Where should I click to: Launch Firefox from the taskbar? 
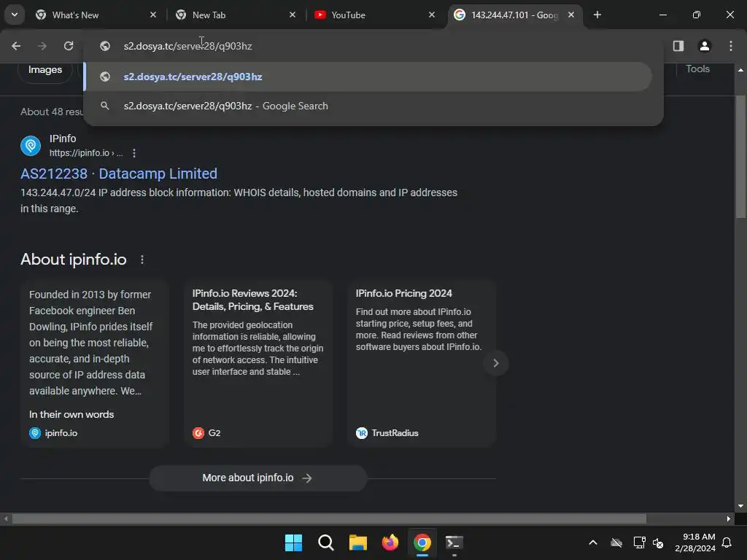[x=390, y=542]
